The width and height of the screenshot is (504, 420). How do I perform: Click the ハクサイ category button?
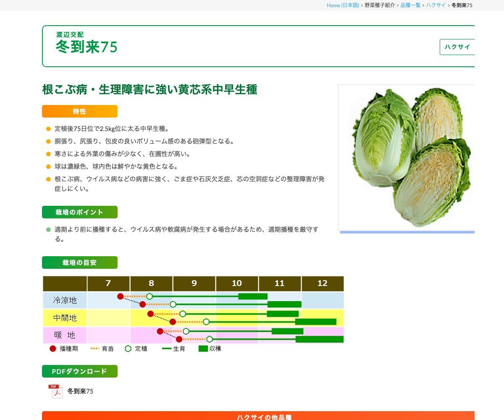[x=457, y=47]
